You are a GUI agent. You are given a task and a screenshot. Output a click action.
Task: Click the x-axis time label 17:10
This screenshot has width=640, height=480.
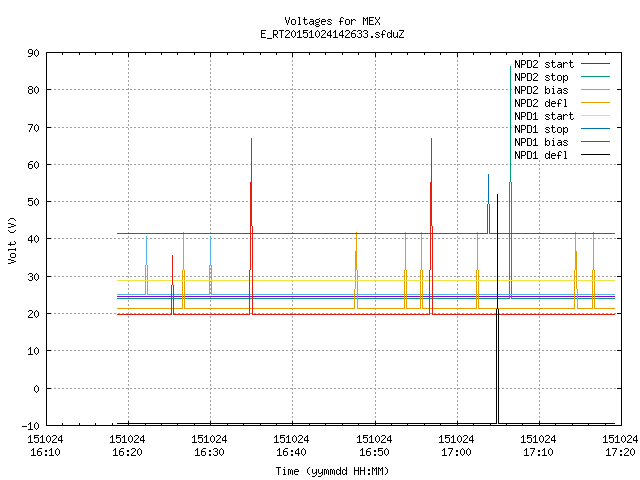(538, 453)
